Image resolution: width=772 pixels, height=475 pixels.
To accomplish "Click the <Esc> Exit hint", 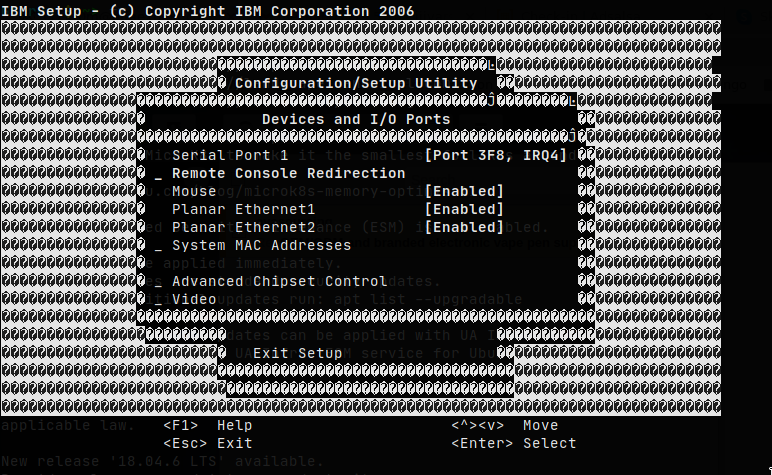I will click(x=207, y=443).
